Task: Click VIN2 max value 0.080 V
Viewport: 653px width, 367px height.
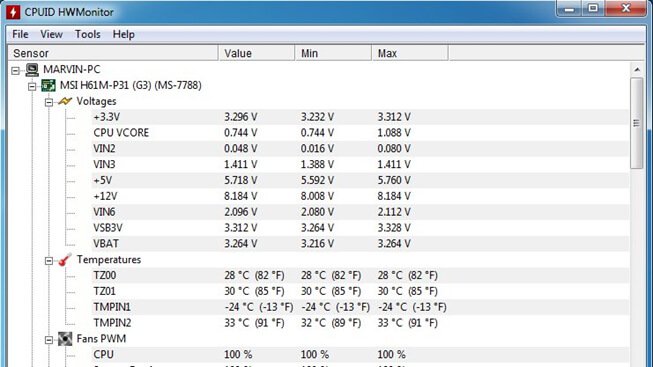Action: [x=394, y=149]
